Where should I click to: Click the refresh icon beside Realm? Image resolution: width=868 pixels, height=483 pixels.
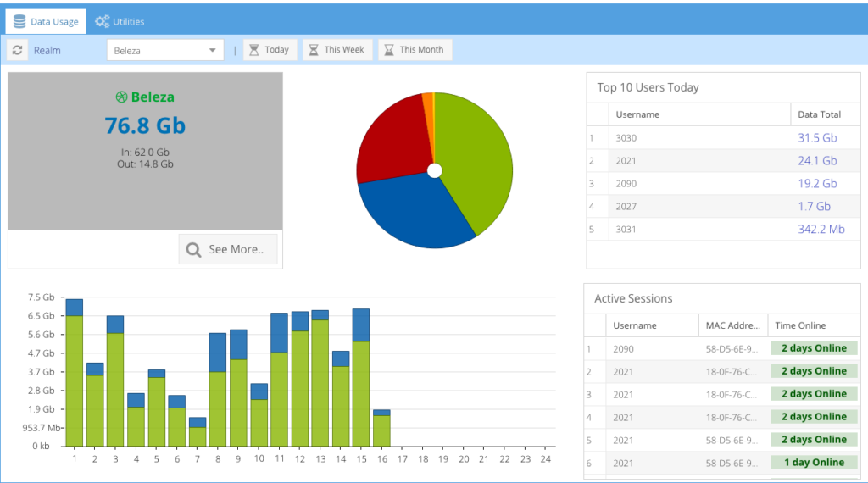pos(18,50)
